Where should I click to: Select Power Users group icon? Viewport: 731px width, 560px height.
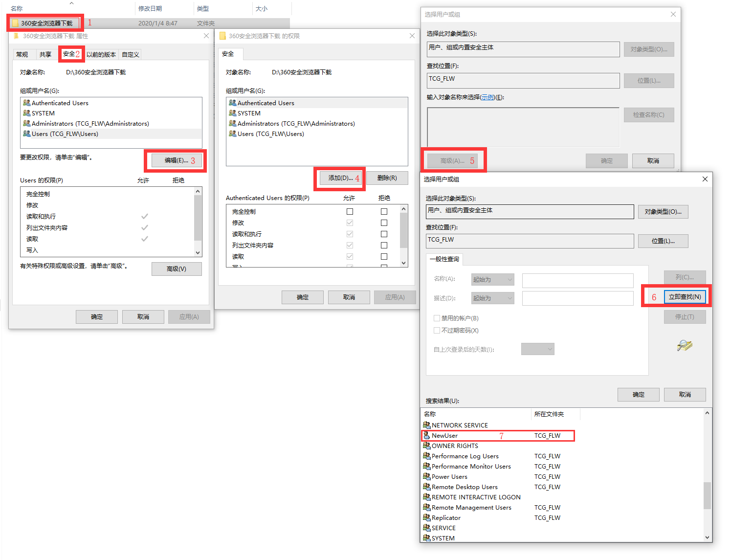click(x=427, y=476)
